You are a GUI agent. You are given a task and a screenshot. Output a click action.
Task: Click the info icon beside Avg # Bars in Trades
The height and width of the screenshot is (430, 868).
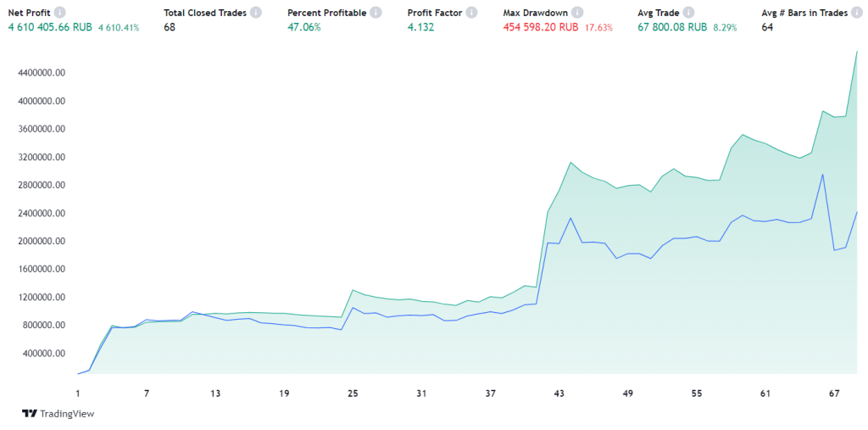857,13
